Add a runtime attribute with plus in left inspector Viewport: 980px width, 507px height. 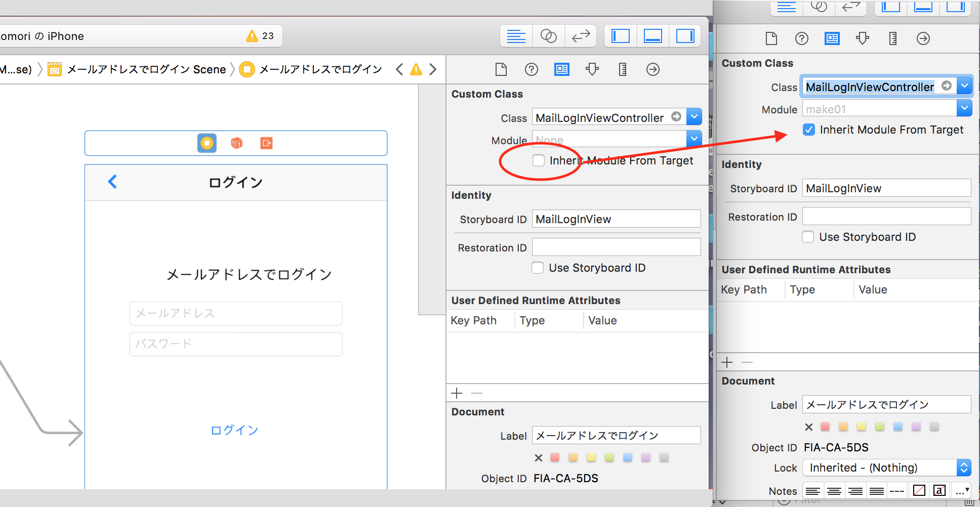457,393
